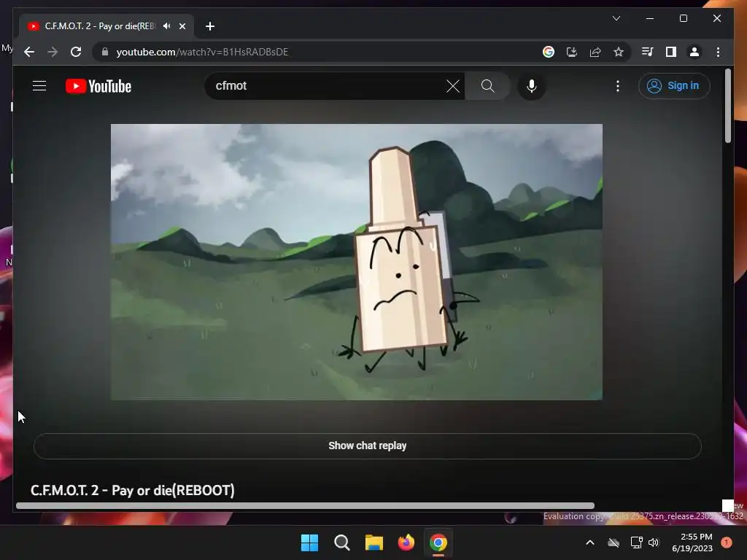Image resolution: width=747 pixels, height=560 pixels.
Task: Open the YouTube guide hamburger menu
Action: pos(39,86)
